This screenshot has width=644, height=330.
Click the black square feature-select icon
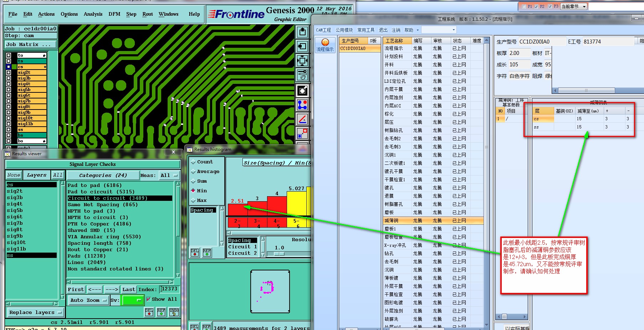pos(302,91)
